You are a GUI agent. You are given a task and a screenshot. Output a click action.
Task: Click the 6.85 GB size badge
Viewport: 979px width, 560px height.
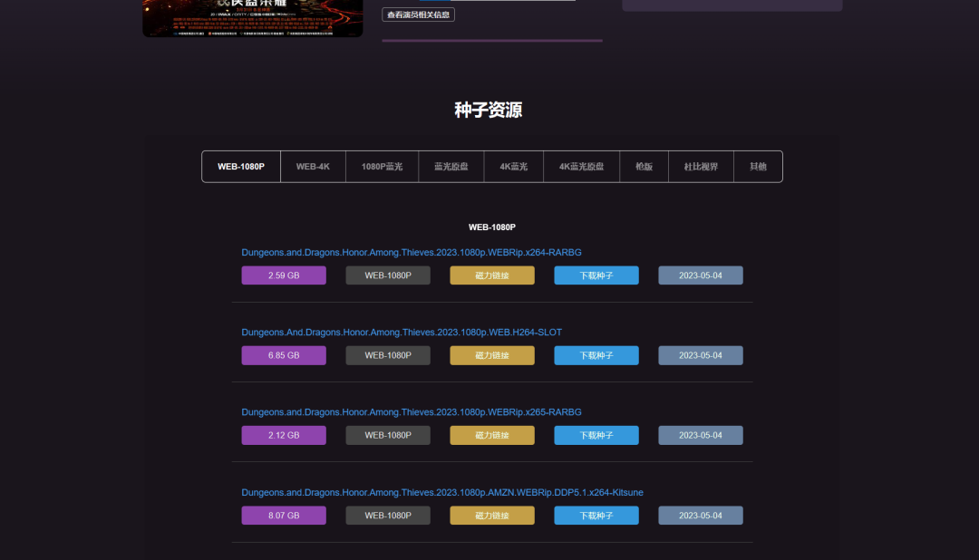point(283,354)
